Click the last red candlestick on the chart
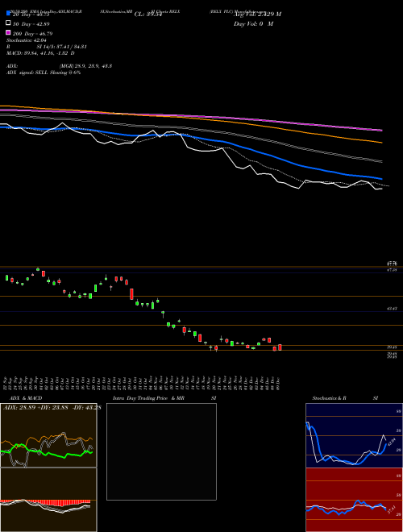 click(x=280, y=347)
